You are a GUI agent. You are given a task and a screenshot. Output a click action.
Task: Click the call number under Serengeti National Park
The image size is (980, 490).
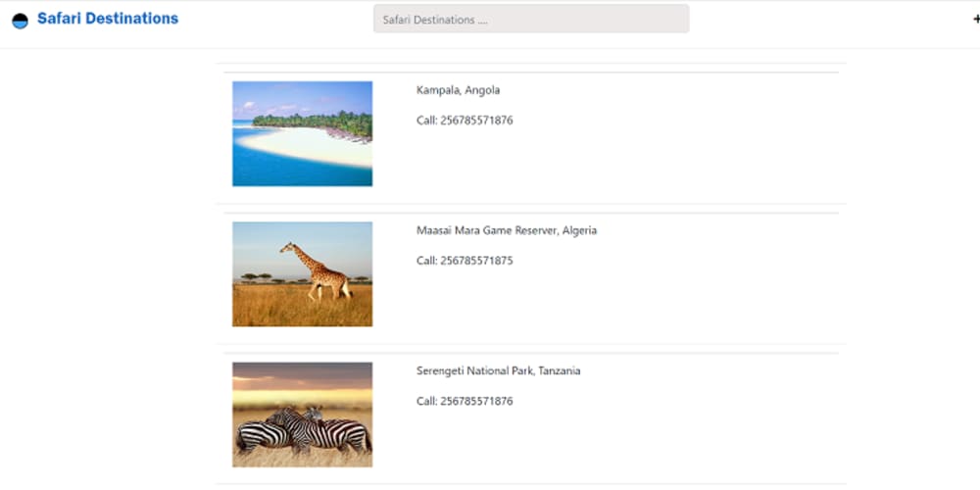[x=465, y=401]
